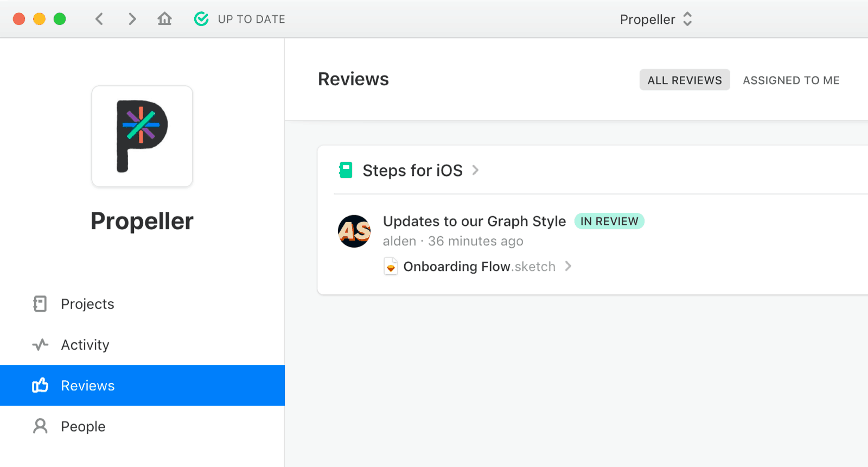Go forward with the right arrow
Image resolution: width=868 pixels, height=467 pixels.
pyautogui.click(x=132, y=19)
